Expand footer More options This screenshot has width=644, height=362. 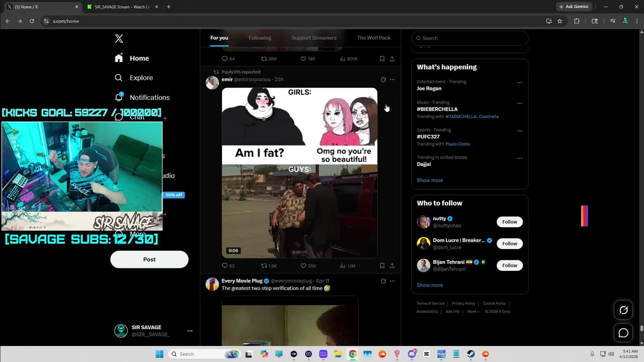tap(473, 312)
